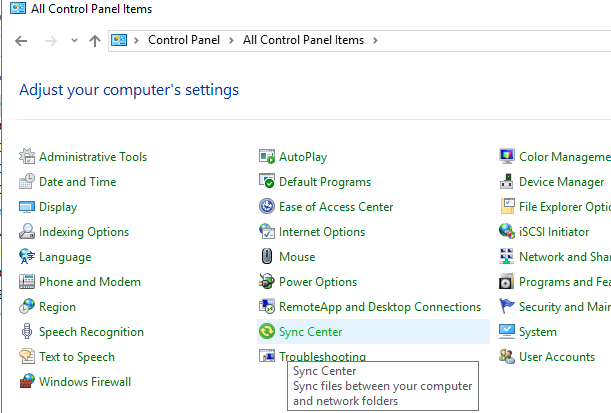This screenshot has width=611, height=413.
Task: Click the green Sync Center icon
Action: click(x=267, y=332)
